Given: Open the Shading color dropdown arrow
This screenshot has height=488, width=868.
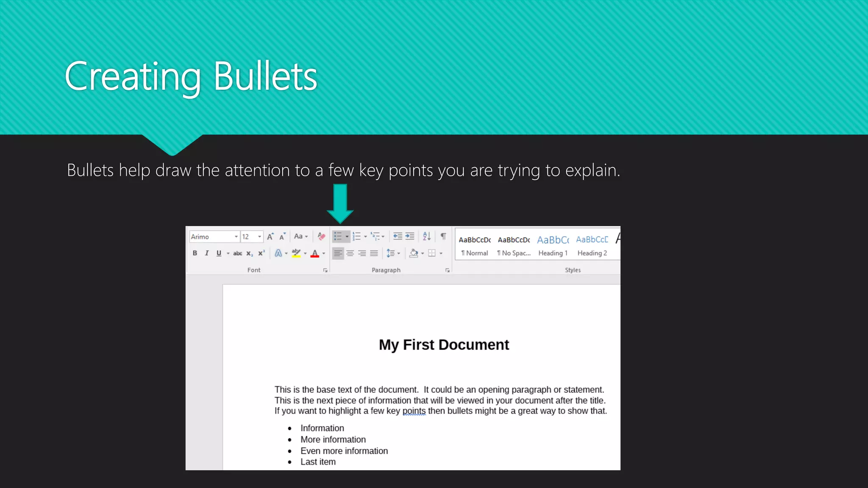Looking at the screenshot, I should click(x=423, y=253).
